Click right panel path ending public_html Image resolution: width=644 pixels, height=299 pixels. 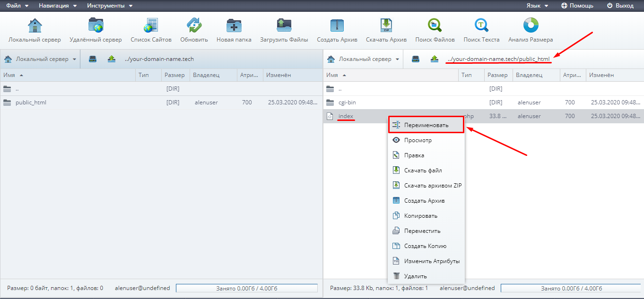pos(498,60)
